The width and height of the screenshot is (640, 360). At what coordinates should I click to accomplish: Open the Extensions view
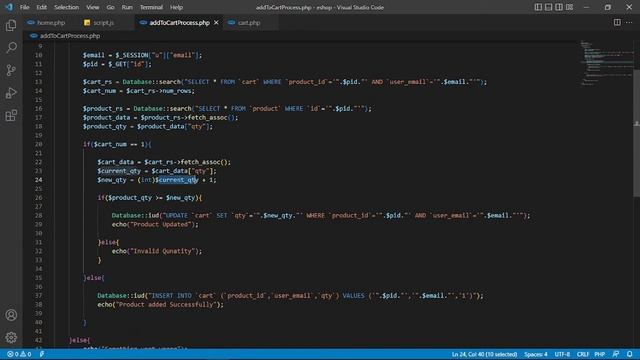point(11,116)
